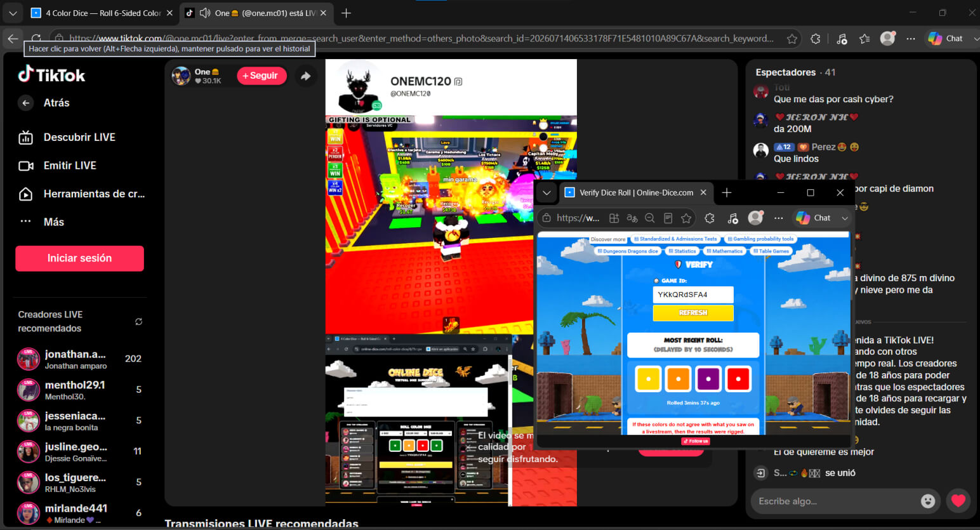Click translate icon in Verify Dice window
The image size is (980, 530).
632,218
